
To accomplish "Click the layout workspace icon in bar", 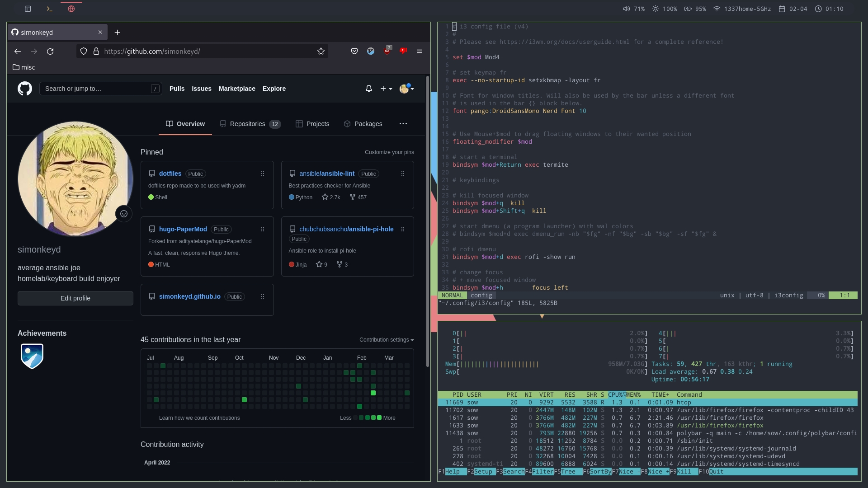I will tap(28, 9).
